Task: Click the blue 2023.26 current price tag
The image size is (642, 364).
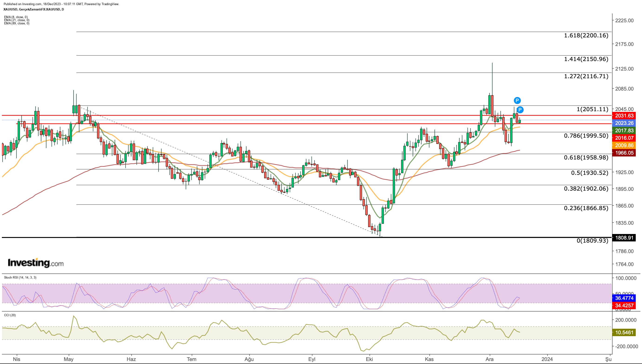Action: click(x=624, y=123)
